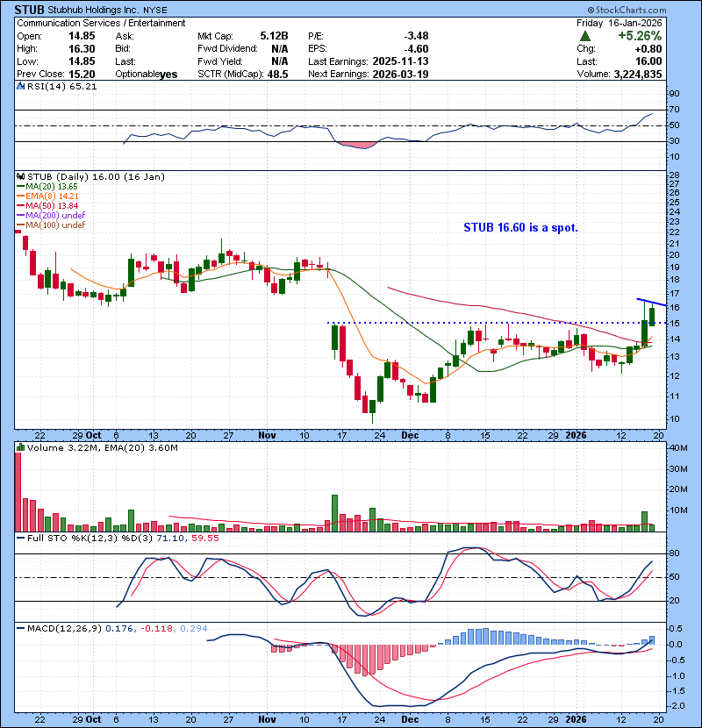Click the Low value 14.85
Screen dimensions: 702x728
pos(82,61)
